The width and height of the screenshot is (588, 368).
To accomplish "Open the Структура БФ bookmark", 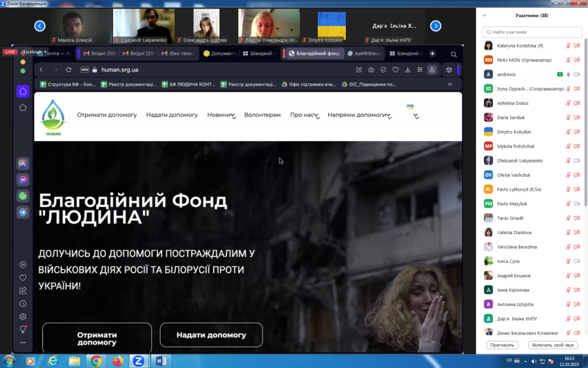I will [x=68, y=84].
